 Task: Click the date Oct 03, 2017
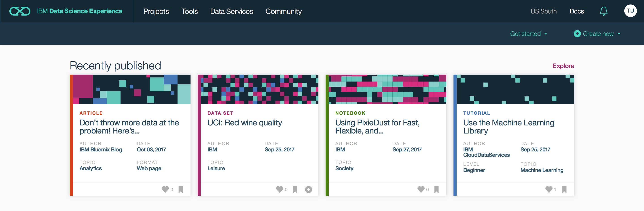point(151,150)
